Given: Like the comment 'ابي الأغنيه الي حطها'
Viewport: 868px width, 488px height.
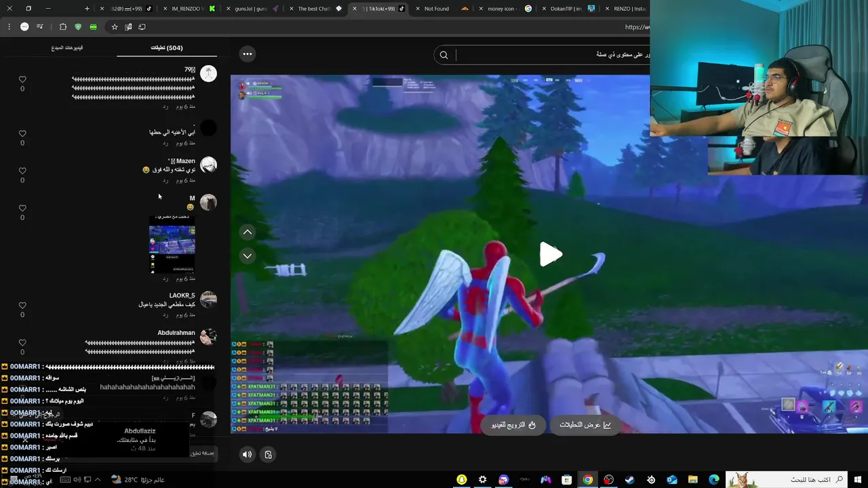Looking at the screenshot, I should point(22,134).
